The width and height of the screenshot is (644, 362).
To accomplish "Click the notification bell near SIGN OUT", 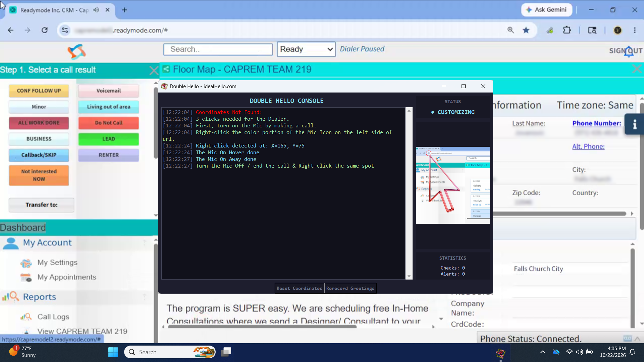I will (x=629, y=52).
